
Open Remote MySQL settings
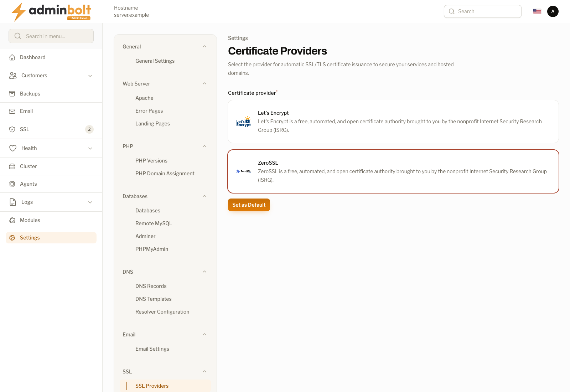tap(154, 223)
